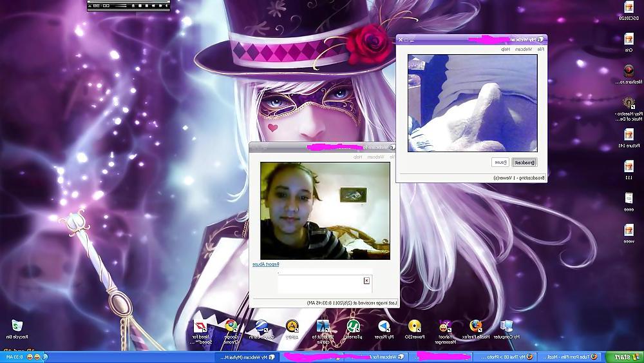644x363 pixels.
Task: Close the ad box below Report Abuse
Action: (x=367, y=280)
